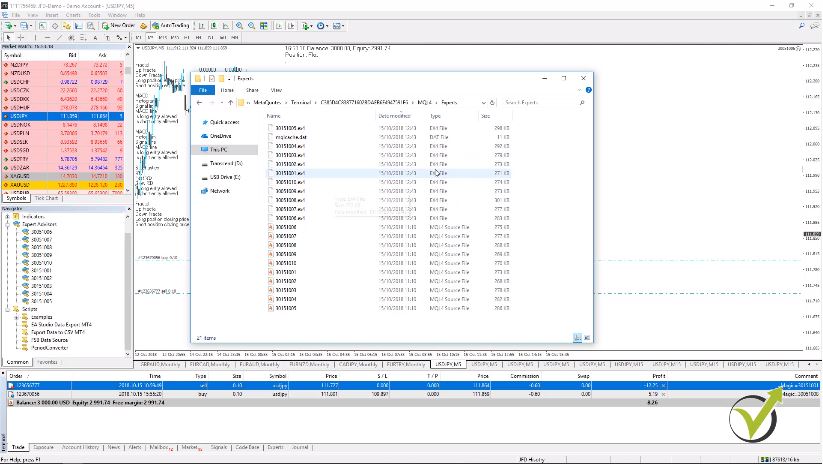Screen dimensions: 823x465
Task: Open the File tab in File Explorer
Action: click(x=203, y=90)
